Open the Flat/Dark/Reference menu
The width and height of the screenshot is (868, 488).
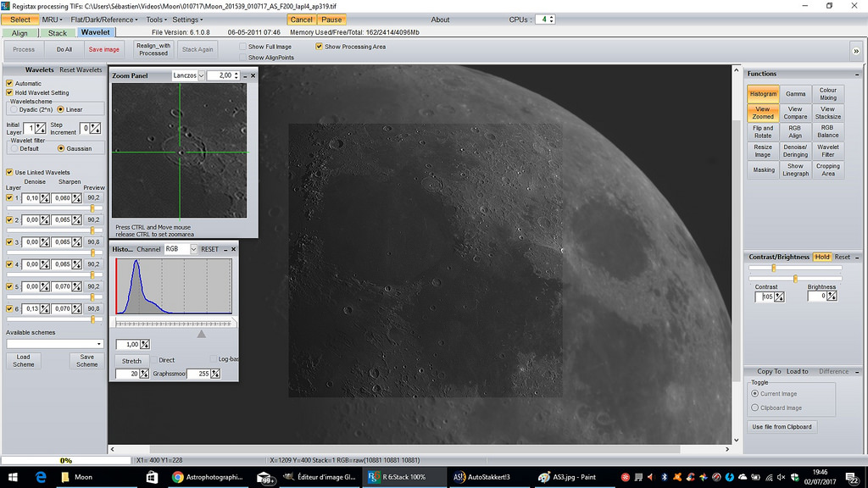(106, 19)
